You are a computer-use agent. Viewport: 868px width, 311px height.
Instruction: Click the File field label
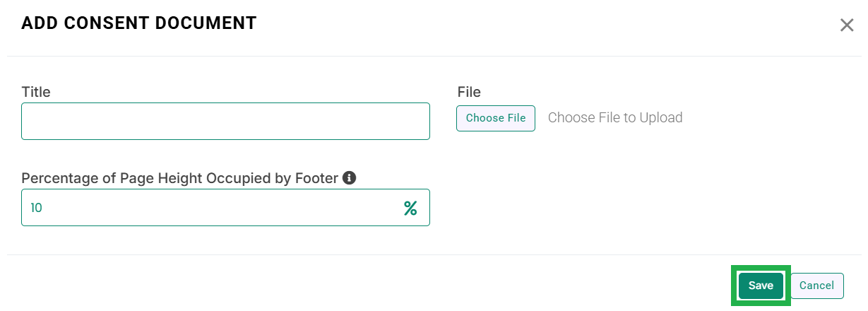point(469,92)
